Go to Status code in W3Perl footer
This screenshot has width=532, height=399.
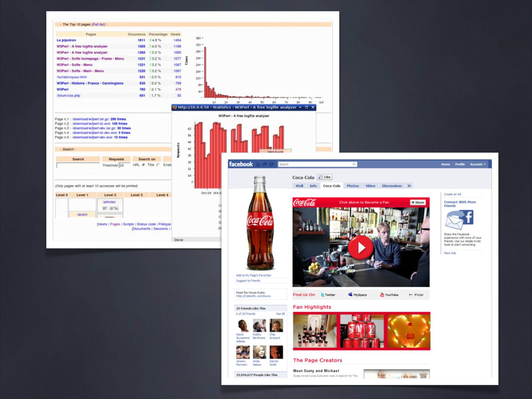point(146,224)
